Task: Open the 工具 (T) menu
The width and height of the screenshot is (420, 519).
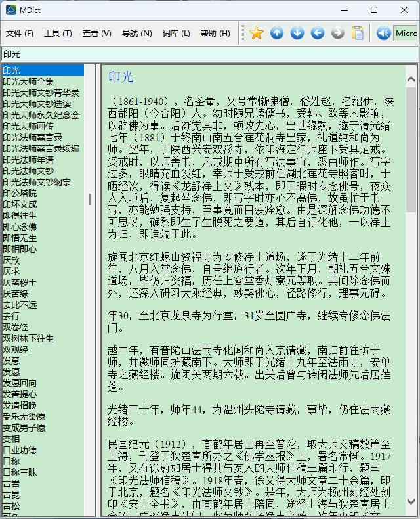Action: (57, 34)
